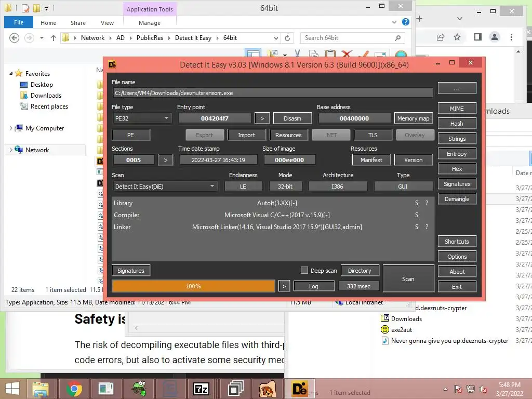Click the 332 msec elapsed time button
This screenshot has width=532, height=399.
358,286
